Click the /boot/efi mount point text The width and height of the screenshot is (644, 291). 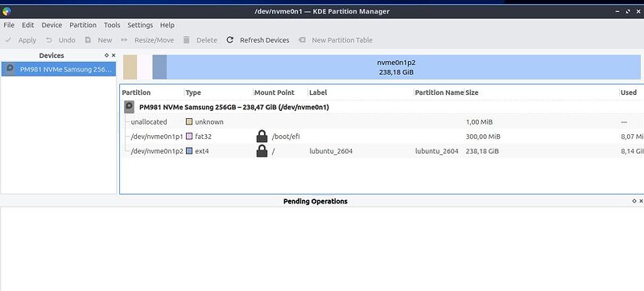[286, 137]
